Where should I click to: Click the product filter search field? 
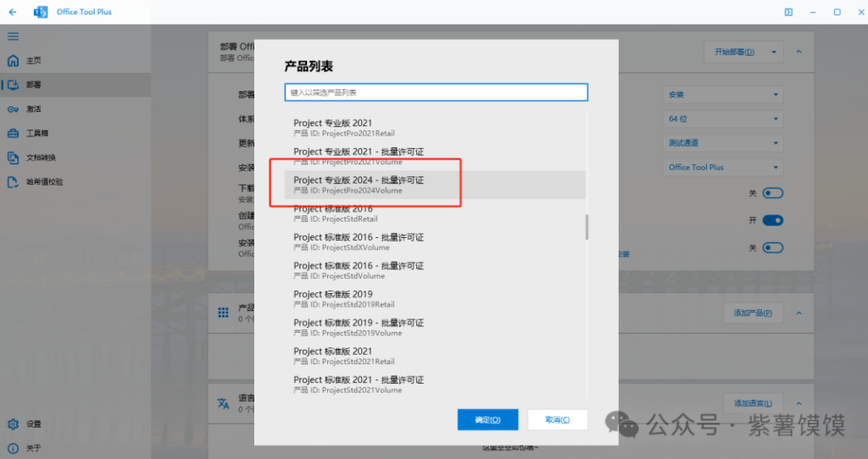436,92
